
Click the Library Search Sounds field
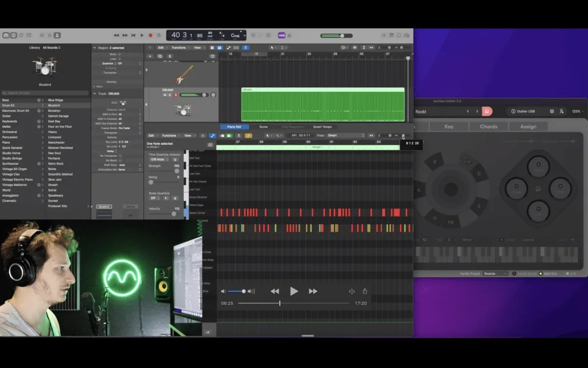coord(46,93)
